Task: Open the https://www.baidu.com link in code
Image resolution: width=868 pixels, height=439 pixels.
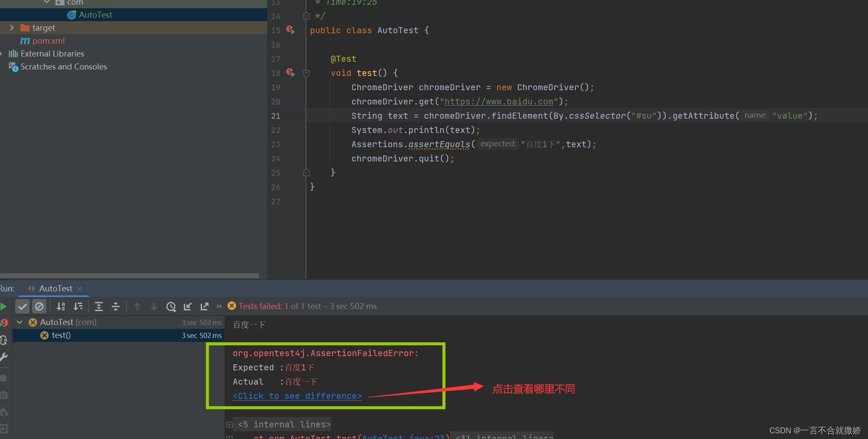Action: point(499,101)
